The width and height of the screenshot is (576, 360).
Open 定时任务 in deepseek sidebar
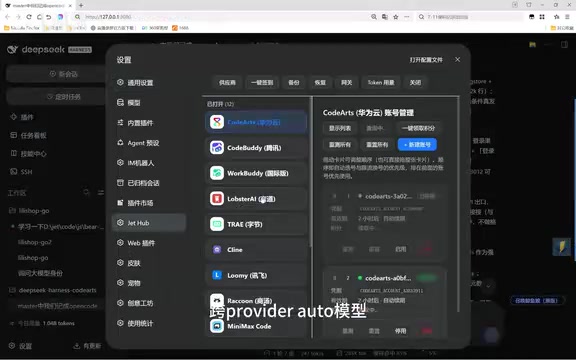tap(56, 97)
